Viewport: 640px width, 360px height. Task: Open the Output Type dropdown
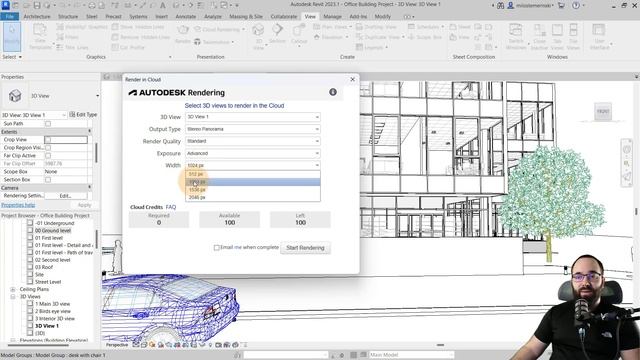[253, 129]
